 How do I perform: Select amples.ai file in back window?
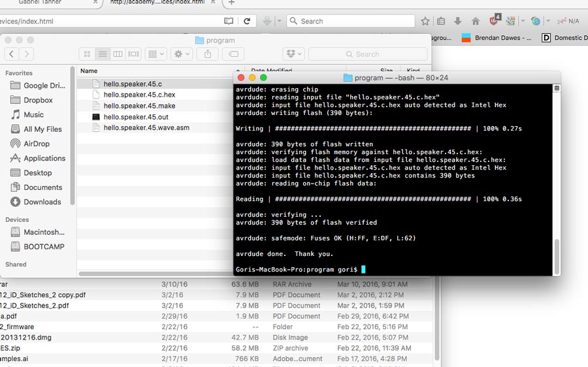[x=14, y=359]
